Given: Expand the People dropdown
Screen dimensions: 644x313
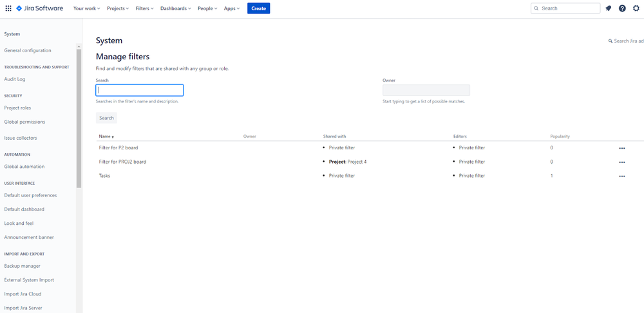Looking at the screenshot, I should point(207,8).
